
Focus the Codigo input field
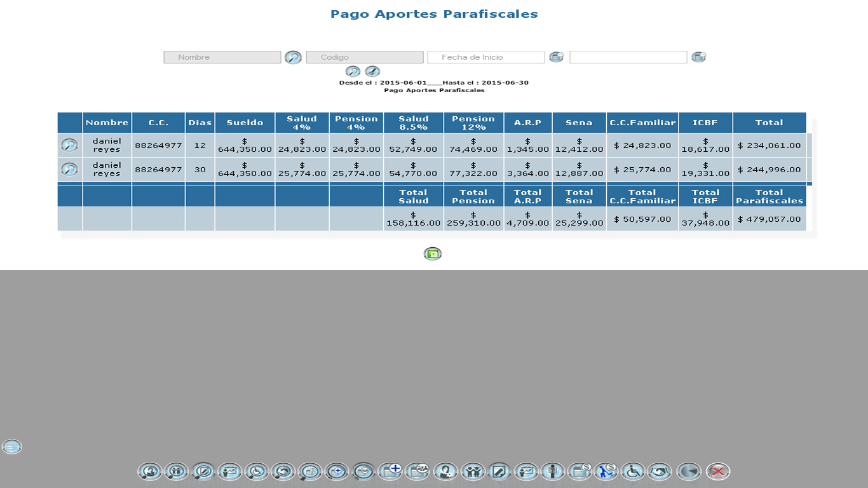365,57
